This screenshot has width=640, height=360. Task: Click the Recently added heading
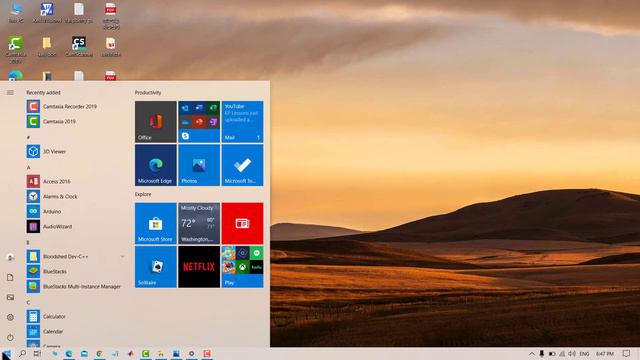(43, 93)
